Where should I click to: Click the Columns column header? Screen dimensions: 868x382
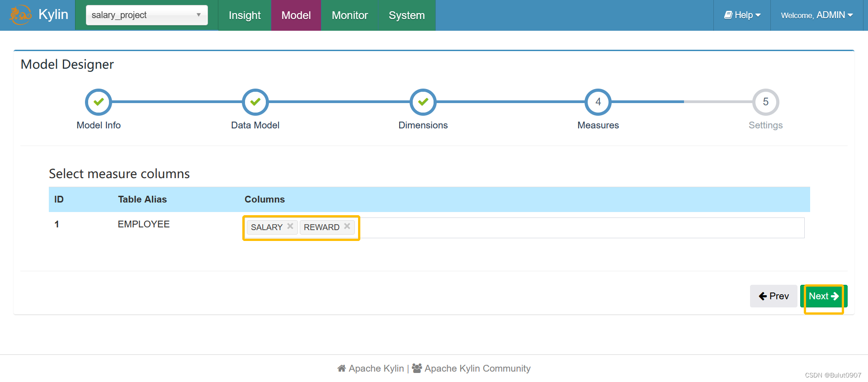click(x=264, y=199)
